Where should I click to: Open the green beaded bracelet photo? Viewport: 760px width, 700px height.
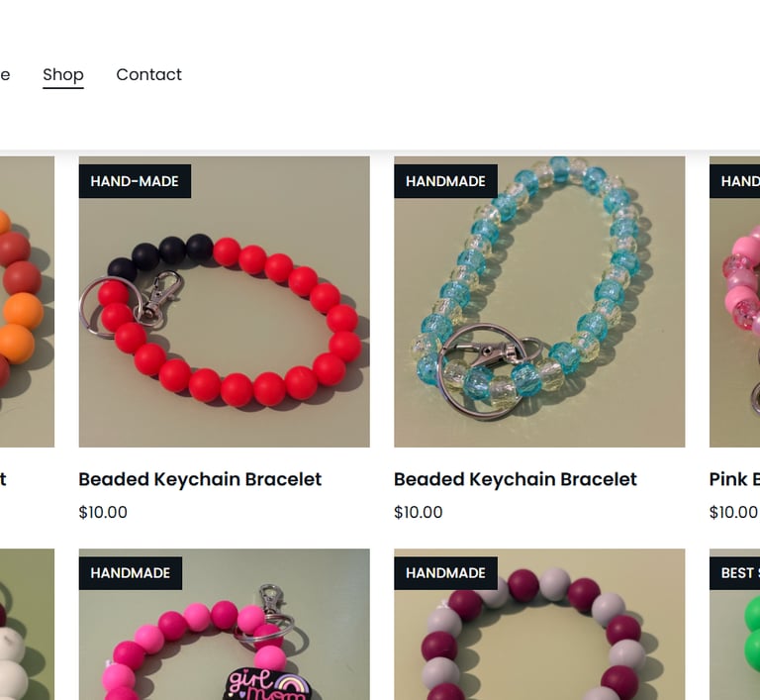click(x=735, y=625)
